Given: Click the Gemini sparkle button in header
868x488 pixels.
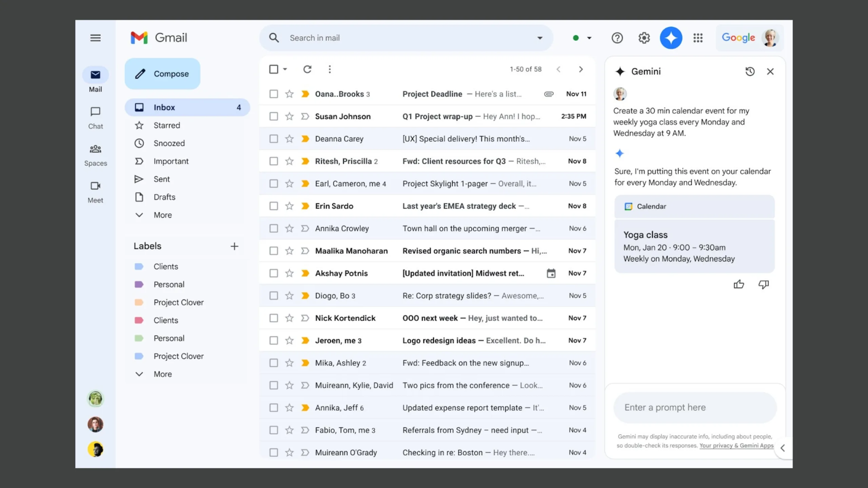Looking at the screenshot, I should (671, 38).
